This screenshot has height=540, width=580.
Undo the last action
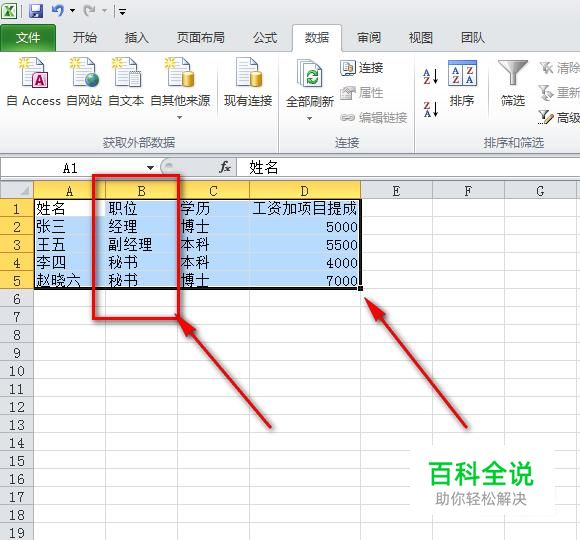(58, 11)
